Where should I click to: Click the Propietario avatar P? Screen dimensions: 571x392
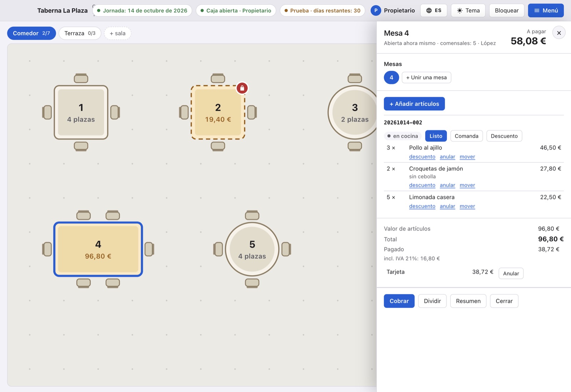tap(375, 10)
